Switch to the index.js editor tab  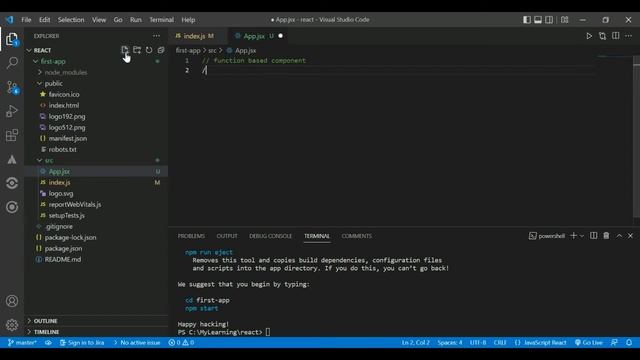(x=198, y=36)
